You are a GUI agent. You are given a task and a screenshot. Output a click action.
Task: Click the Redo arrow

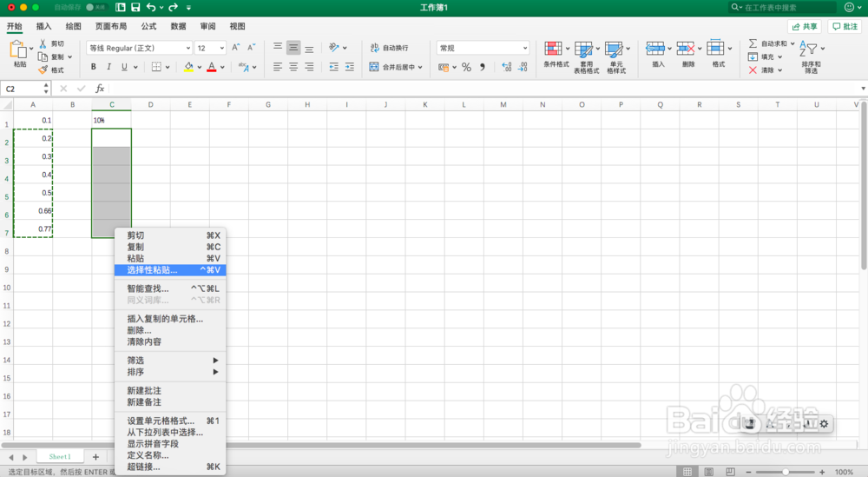click(173, 7)
